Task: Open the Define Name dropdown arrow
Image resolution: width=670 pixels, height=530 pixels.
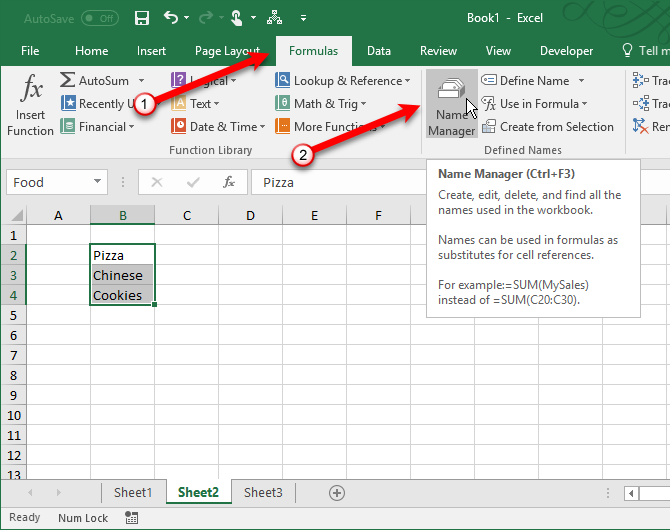Action: click(581, 81)
